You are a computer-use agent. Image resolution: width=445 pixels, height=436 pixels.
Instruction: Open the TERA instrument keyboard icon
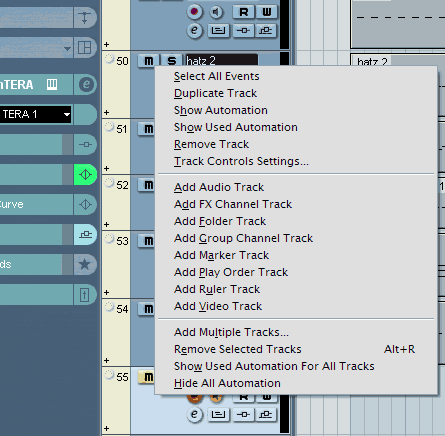[x=52, y=84]
